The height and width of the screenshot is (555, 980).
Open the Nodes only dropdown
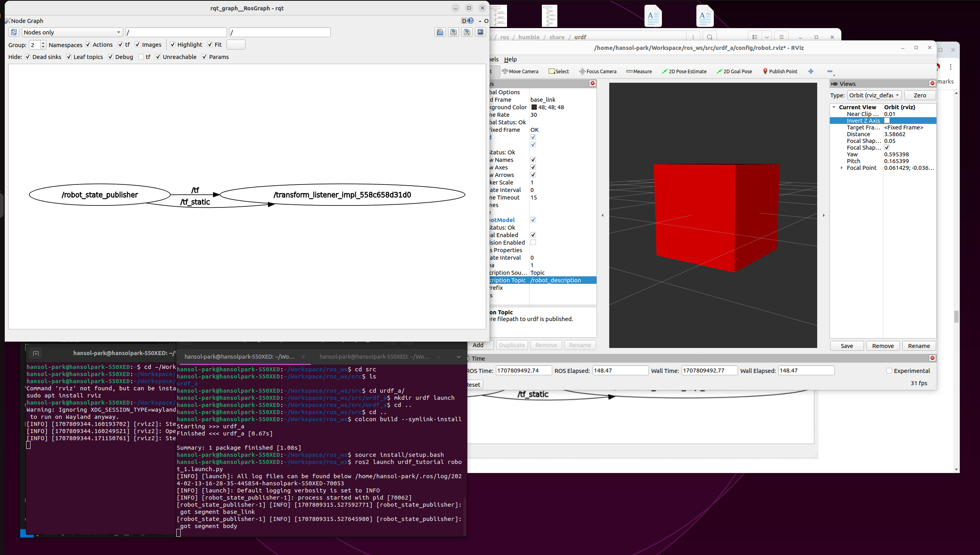click(72, 32)
